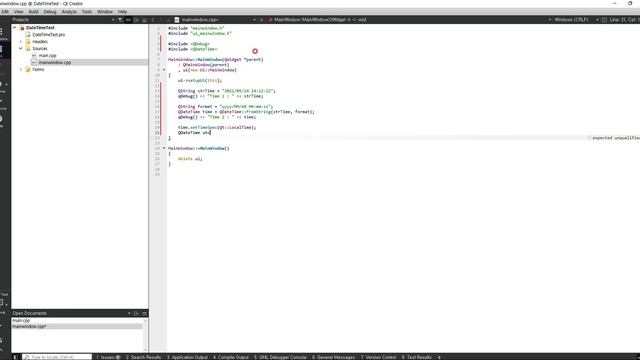
Task: Click Open Documents scrollbar down arrow
Action: (145, 350)
